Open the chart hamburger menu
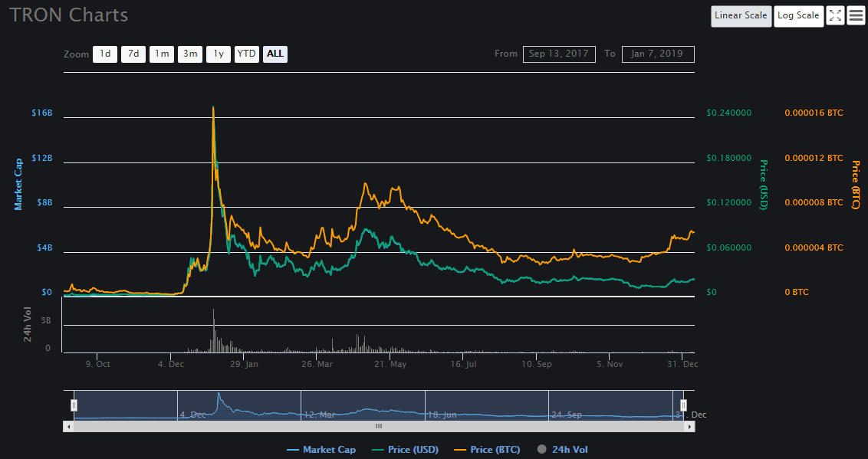 856,15
